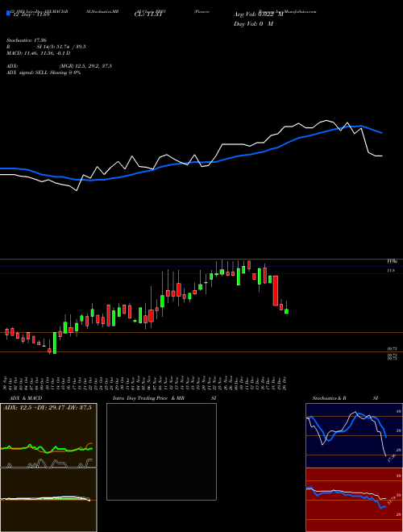
Task: Click the blue Stochastics chart panel
Action: pyautogui.click(x=354, y=435)
